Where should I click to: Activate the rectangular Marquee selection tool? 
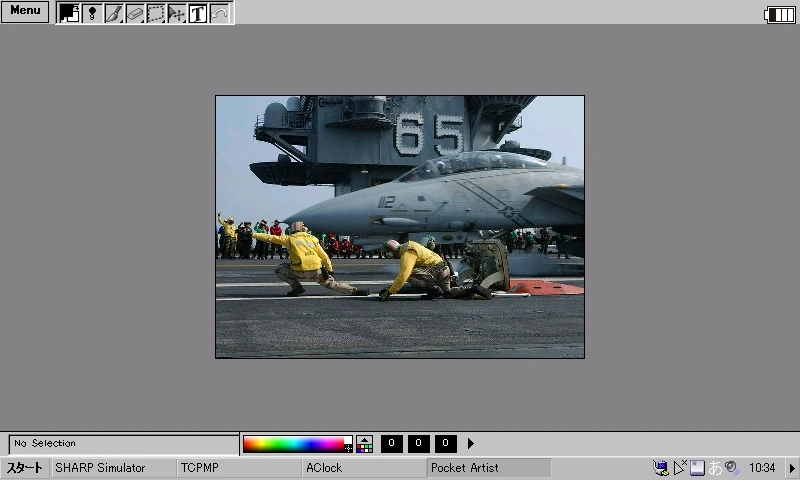click(156, 13)
